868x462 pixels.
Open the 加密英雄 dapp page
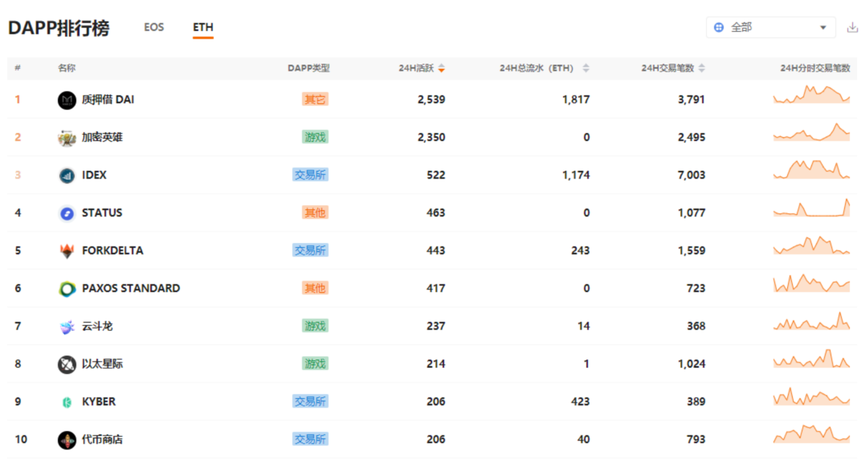tap(102, 137)
